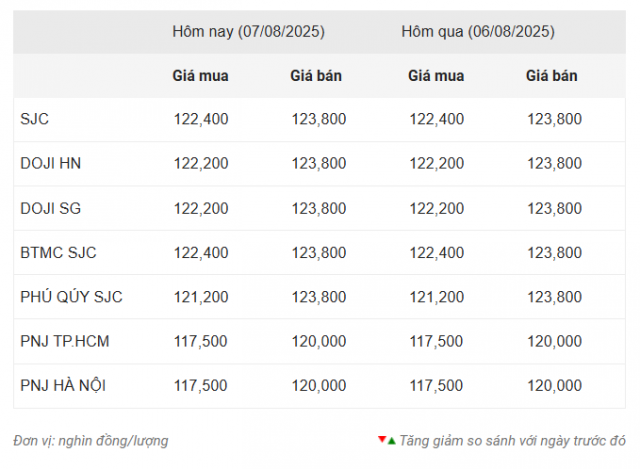Click PHÚ QÚY SJC today's buy price 121,200
The image size is (640, 469).
pyautogui.click(x=201, y=297)
